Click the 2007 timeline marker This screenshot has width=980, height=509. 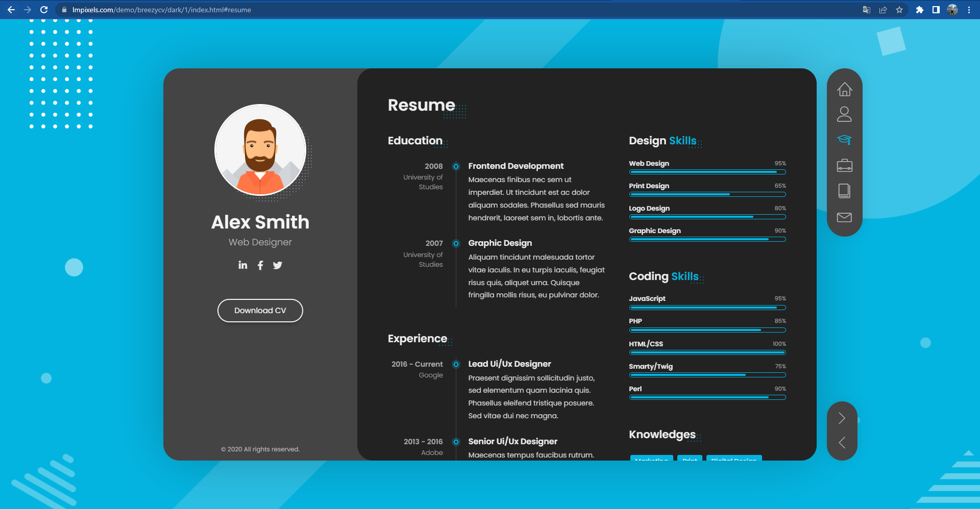click(456, 244)
